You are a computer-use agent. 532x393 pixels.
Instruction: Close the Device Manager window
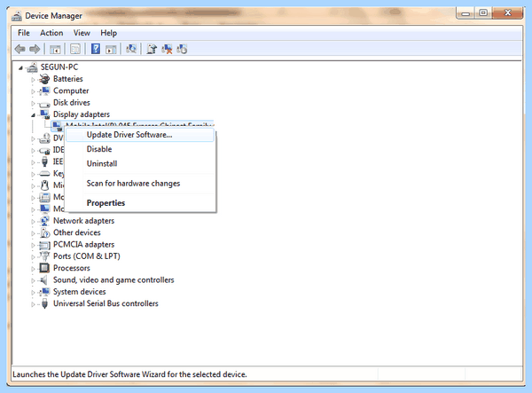click(x=507, y=13)
